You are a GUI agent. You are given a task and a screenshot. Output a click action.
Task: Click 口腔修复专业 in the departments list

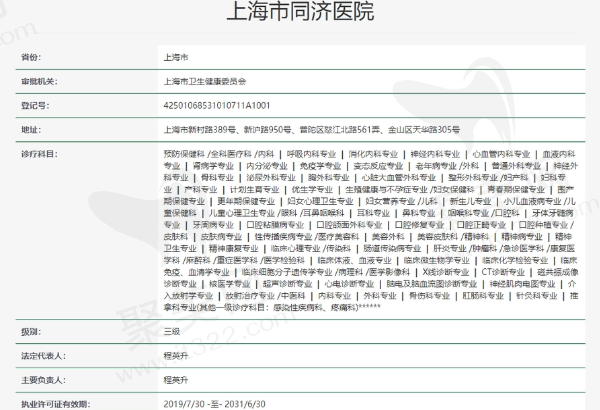coord(419,225)
